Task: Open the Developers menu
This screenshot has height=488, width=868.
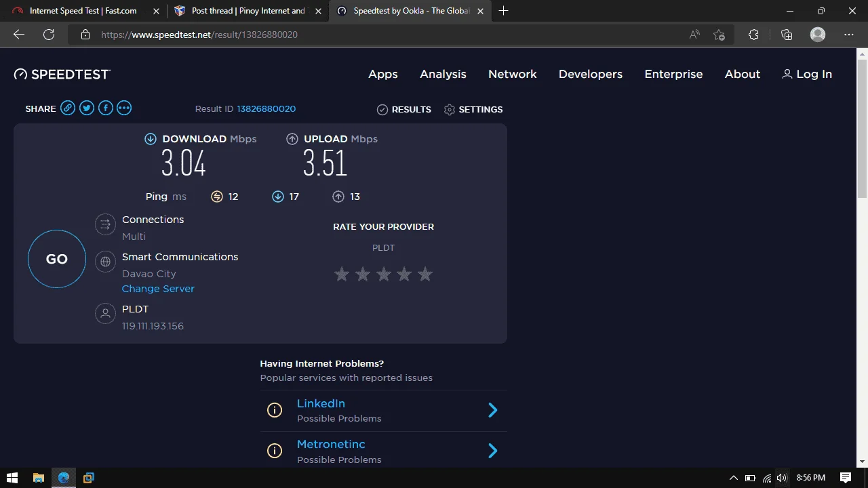Action: coord(591,74)
